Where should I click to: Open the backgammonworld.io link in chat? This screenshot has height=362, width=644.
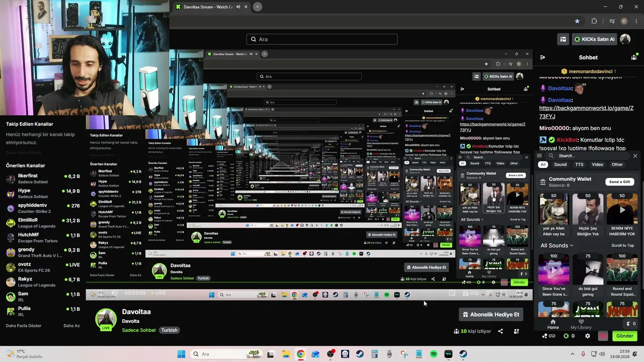(x=586, y=112)
